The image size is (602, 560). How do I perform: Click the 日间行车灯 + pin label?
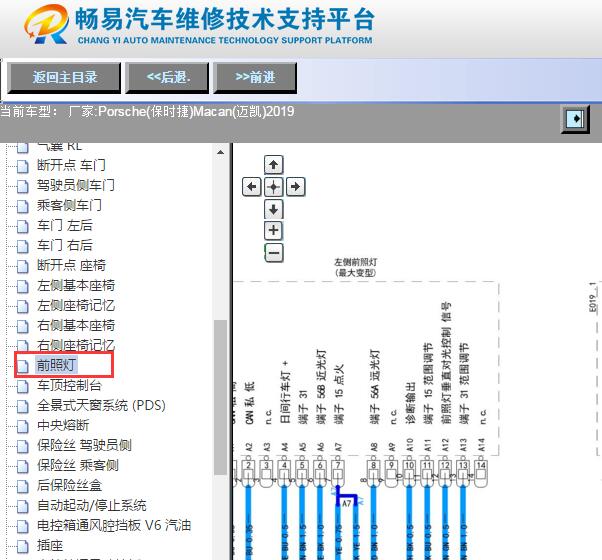click(285, 392)
